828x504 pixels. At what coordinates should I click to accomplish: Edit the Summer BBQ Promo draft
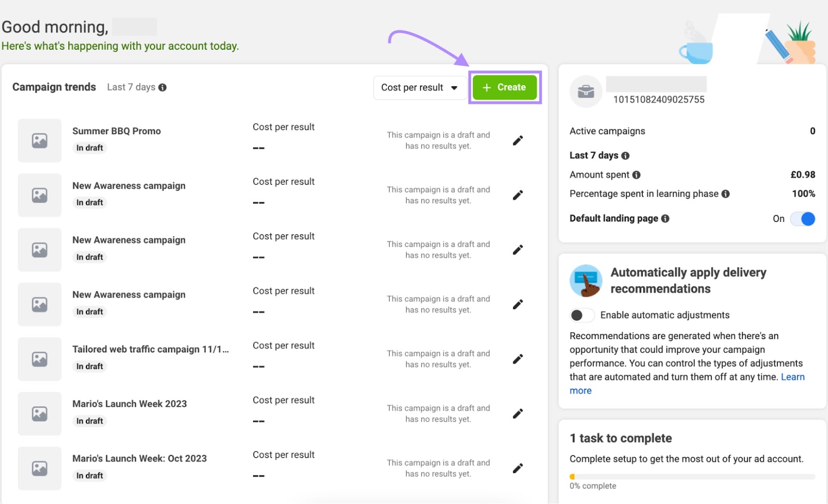coord(517,140)
